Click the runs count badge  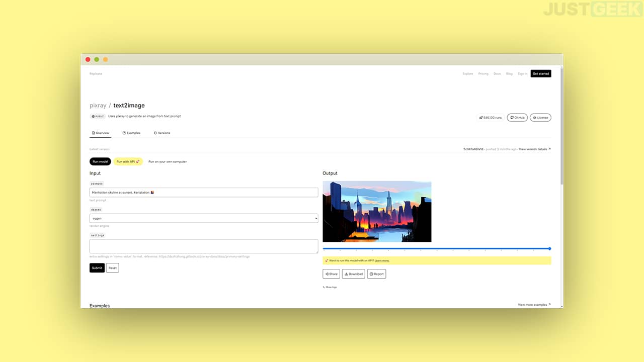[x=490, y=118]
